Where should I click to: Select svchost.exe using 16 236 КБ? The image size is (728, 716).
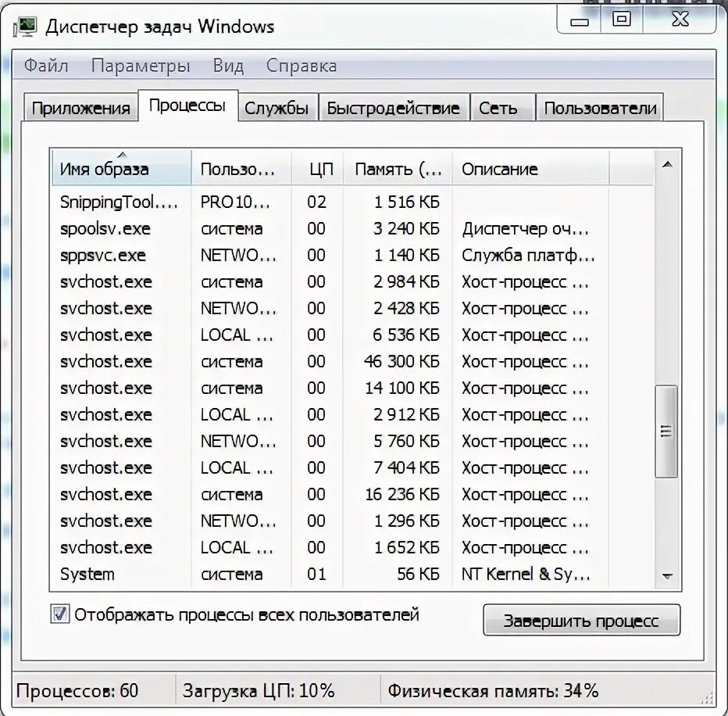pos(352,494)
